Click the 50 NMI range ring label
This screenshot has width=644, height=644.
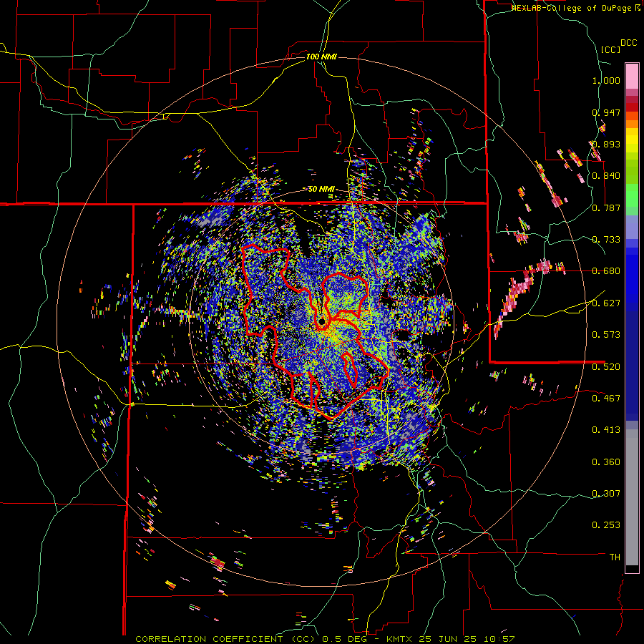[321, 190]
